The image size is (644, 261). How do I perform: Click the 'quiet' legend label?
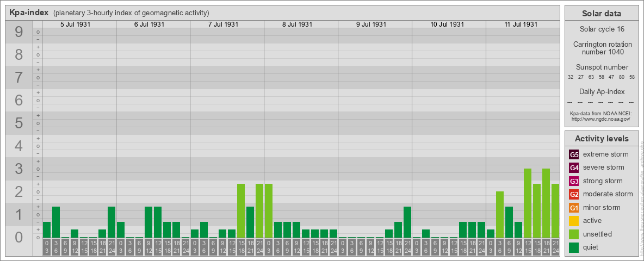592,247
